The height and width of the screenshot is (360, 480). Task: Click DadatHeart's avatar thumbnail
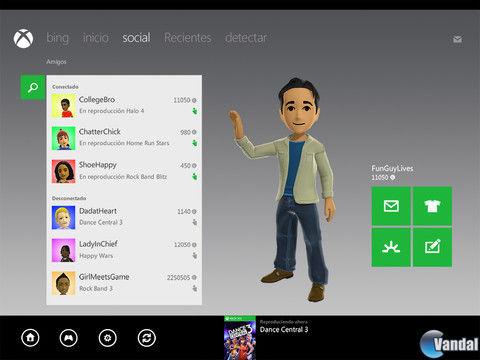(x=63, y=218)
